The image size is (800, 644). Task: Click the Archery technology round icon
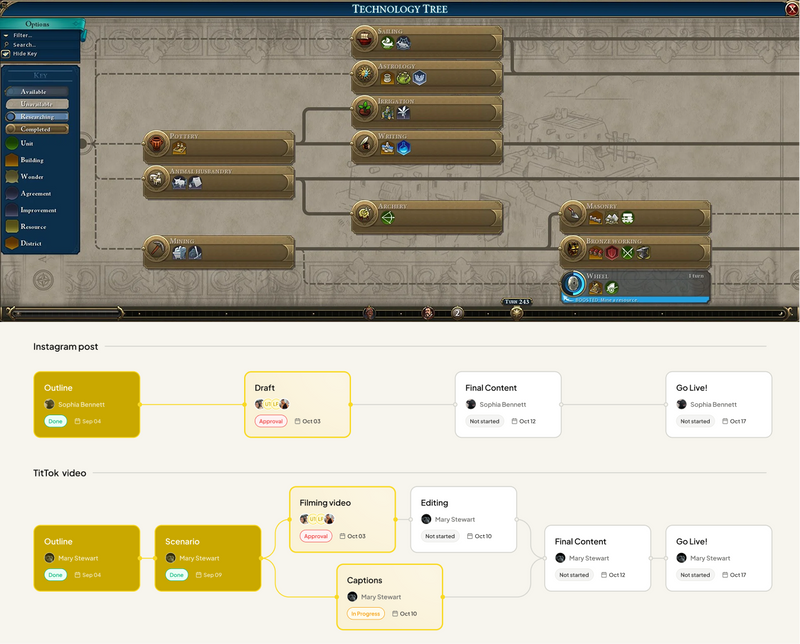364,213
